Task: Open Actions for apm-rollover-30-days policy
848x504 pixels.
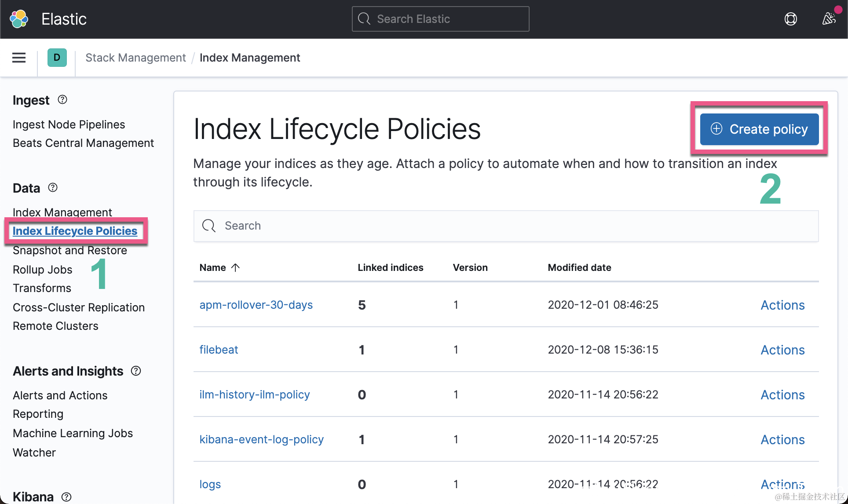Action: 782,305
